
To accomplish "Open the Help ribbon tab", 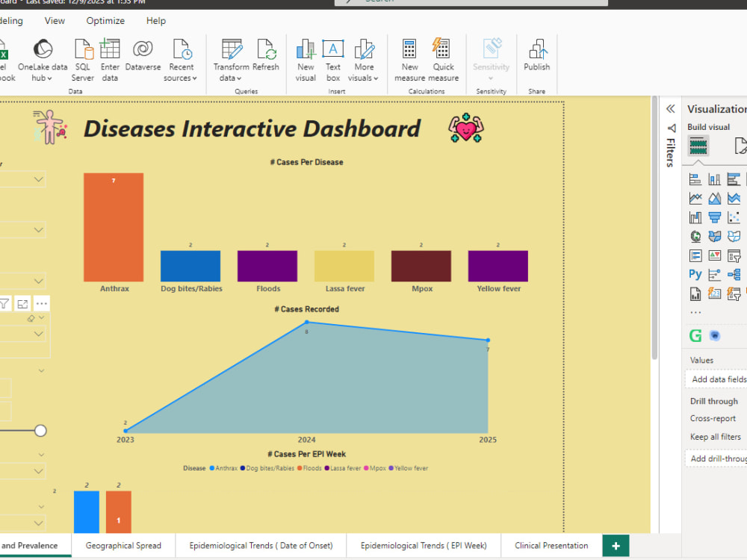I will pos(156,21).
